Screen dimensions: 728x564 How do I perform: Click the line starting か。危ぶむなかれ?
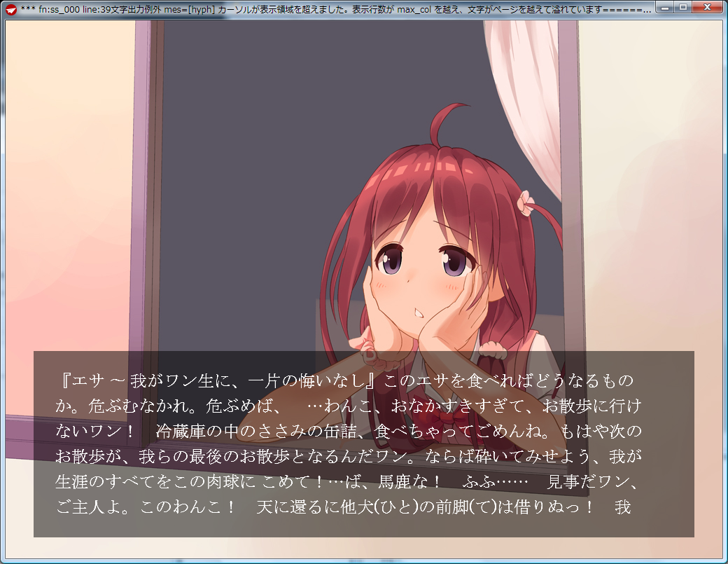[348, 406]
